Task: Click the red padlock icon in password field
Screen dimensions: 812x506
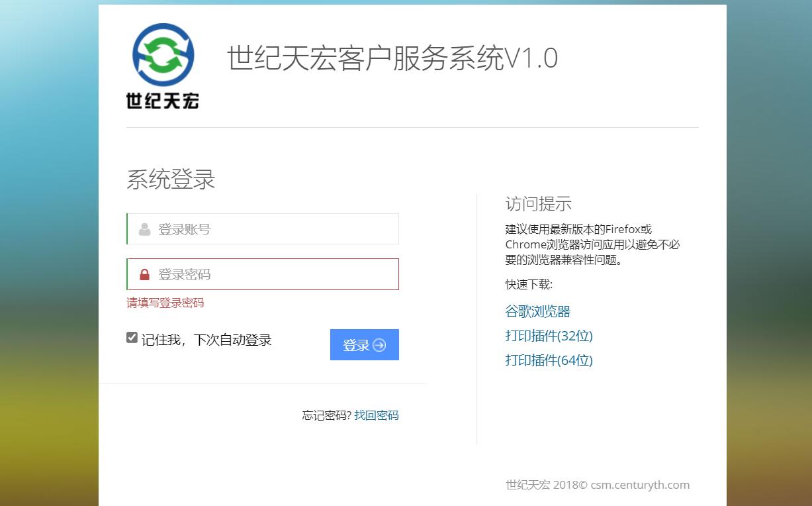Action: (x=144, y=275)
